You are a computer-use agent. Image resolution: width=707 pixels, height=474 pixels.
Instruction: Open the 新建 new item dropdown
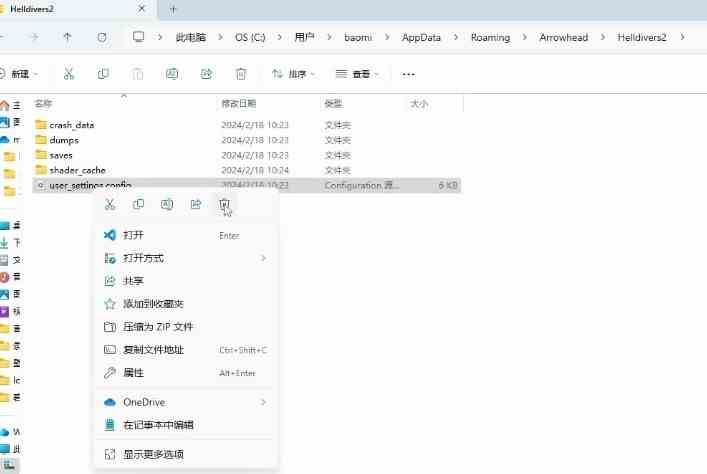click(x=19, y=74)
